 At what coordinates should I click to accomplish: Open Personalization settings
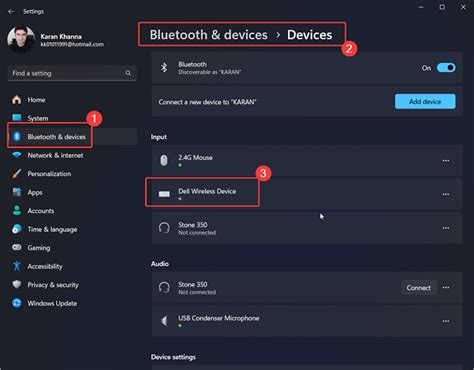pyautogui.click(x=72, y=174)
